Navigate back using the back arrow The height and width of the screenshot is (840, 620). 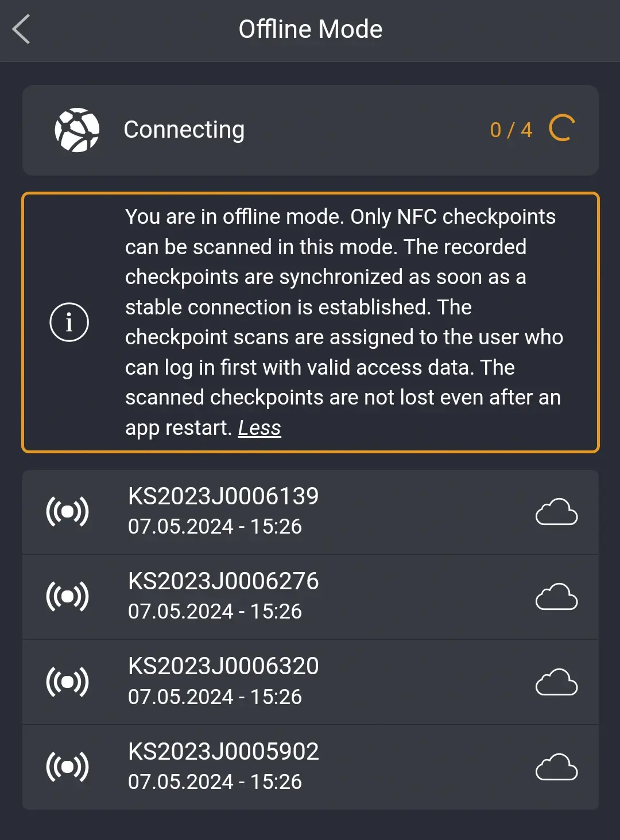[22, 29]
